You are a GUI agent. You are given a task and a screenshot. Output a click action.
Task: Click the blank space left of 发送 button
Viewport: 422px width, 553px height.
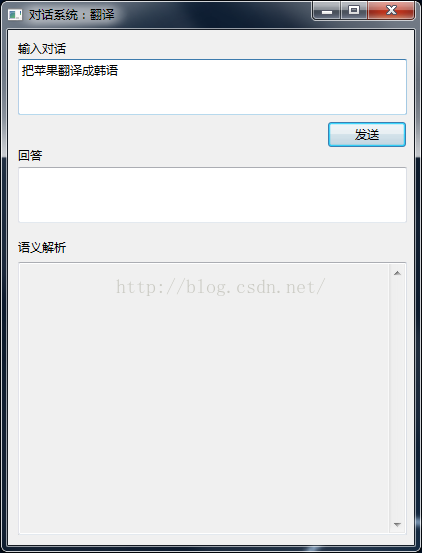tap(173, 134)
